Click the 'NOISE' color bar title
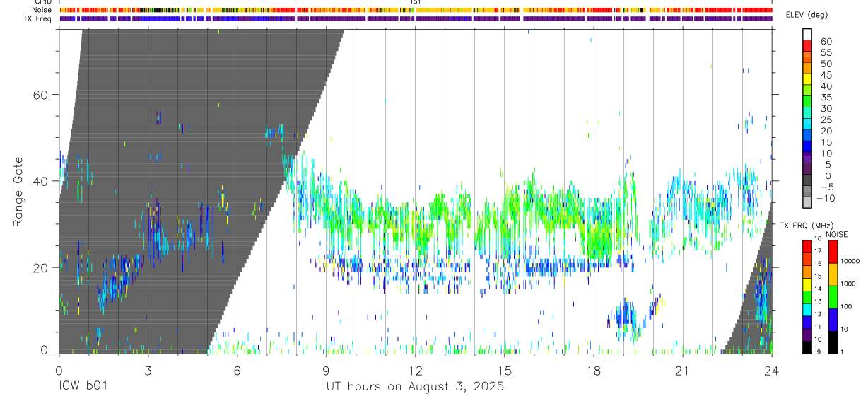This screenshot has width=868, height=401. coord(836,234)
